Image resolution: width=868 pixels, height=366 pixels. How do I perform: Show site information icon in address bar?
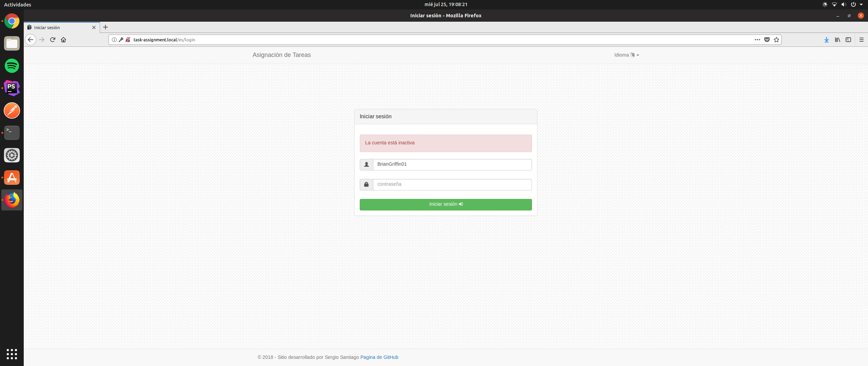tap(114, 40)
